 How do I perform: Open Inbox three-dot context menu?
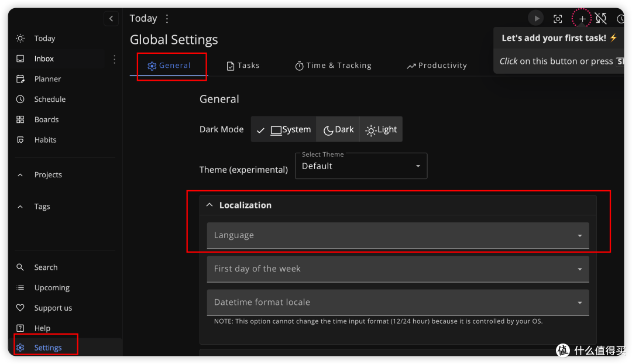(115, 59)
